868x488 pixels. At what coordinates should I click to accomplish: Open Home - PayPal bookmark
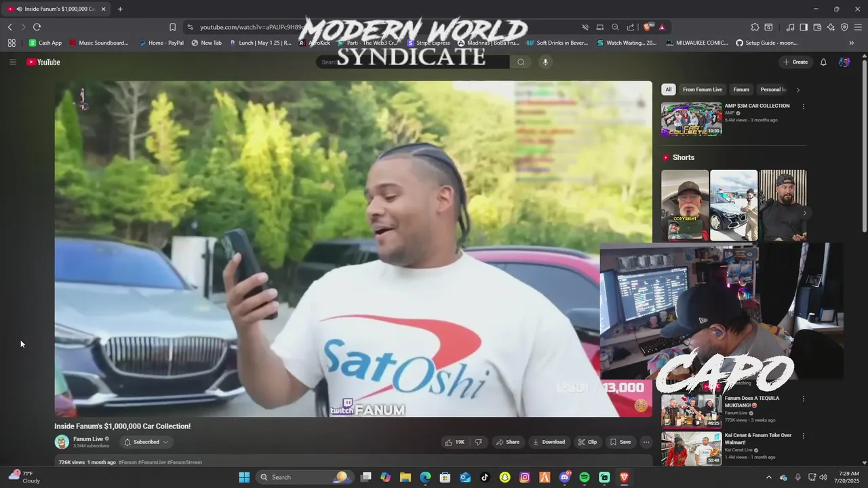coord(161,43)
